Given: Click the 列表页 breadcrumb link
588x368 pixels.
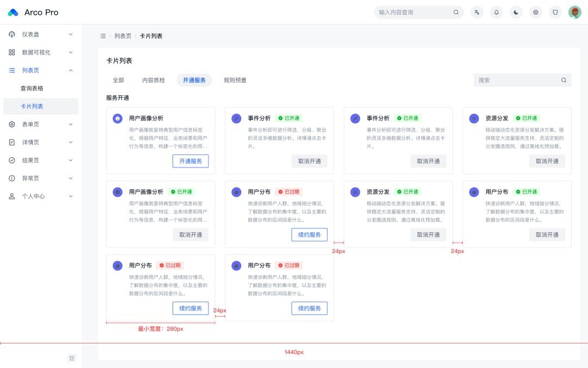Looking at the screenshot, I should [122, 36].
